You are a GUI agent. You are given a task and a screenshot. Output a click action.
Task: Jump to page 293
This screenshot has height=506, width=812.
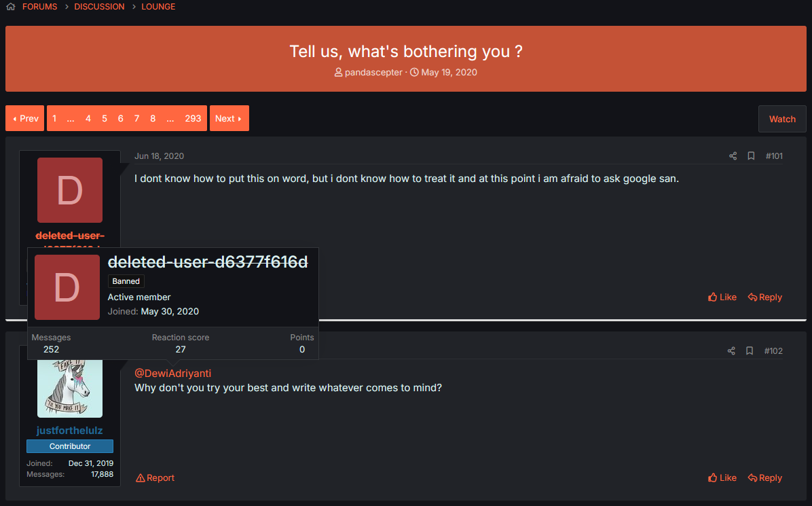click(193, 119)
